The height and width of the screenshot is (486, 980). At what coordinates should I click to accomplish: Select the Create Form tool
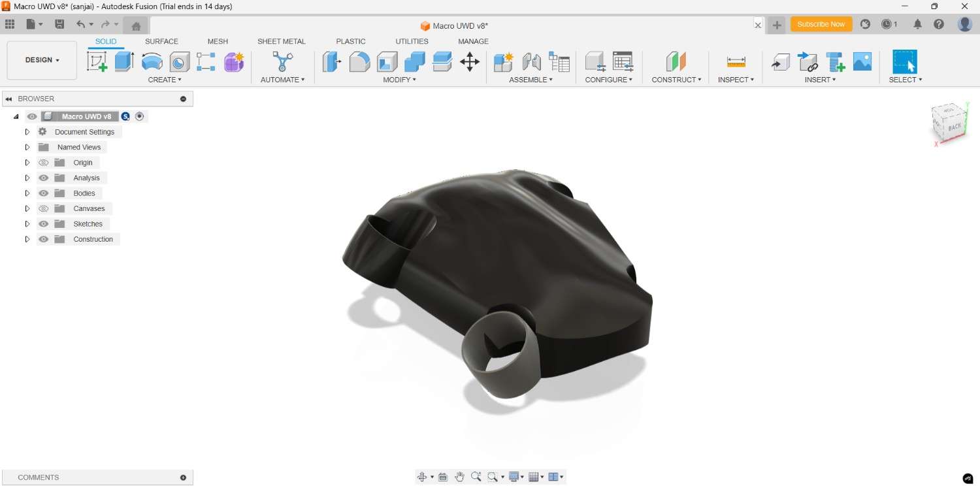(x=234, y=62)
